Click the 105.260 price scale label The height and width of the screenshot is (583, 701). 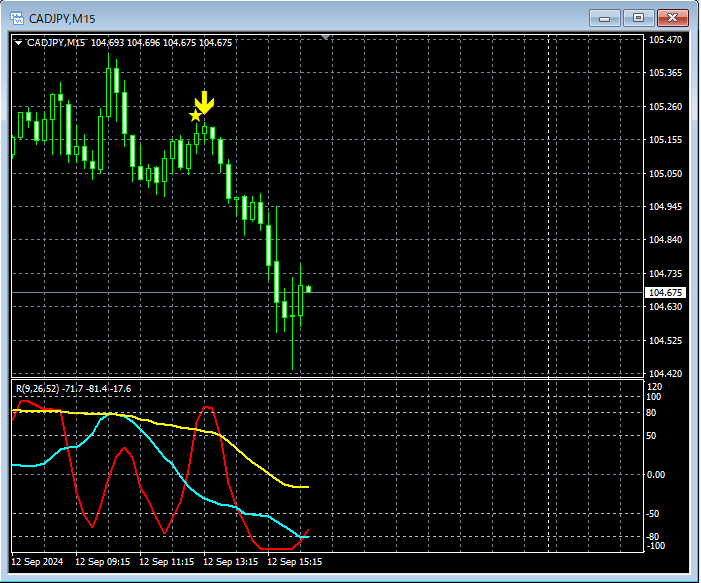pos(665,106)
